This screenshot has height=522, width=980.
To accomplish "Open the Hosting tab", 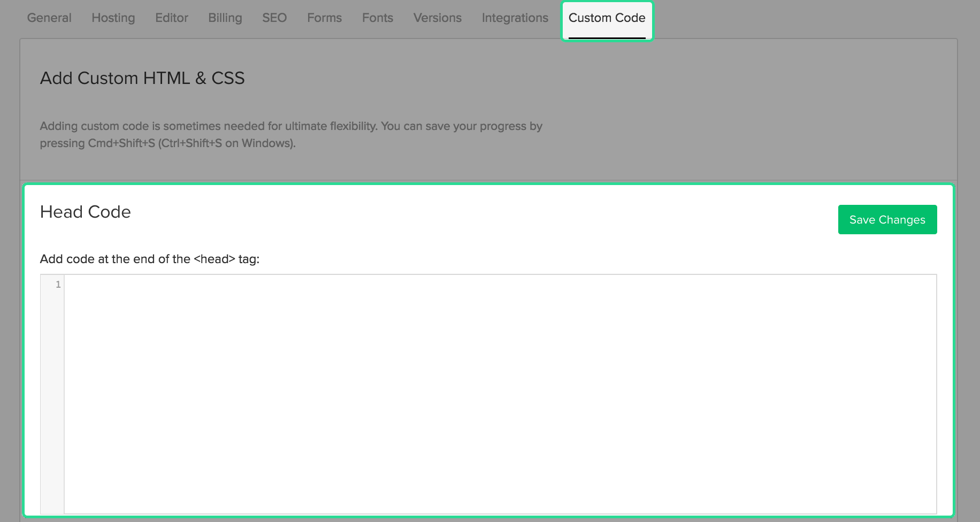I will pos(113,18).
